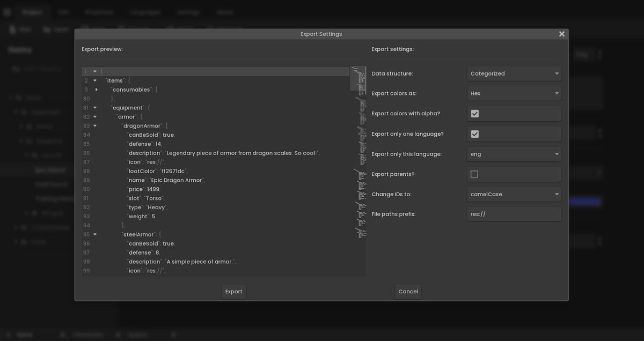This screenshot has width=644, height=341.
Task: Click the "Data structure:" label
Action: click(392, 73)
